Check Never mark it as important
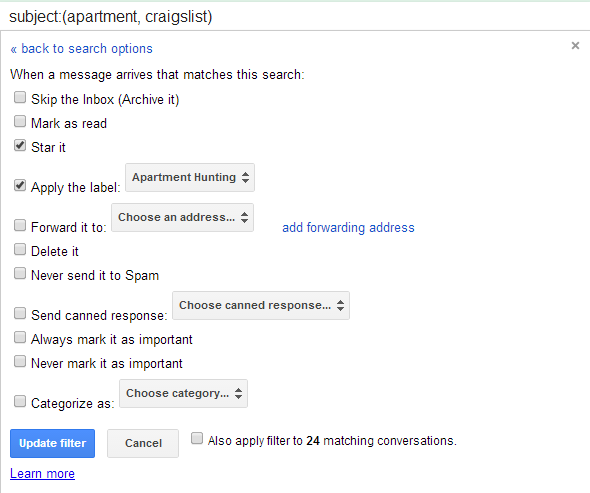The image size is (590, 493). click(20, 361)
